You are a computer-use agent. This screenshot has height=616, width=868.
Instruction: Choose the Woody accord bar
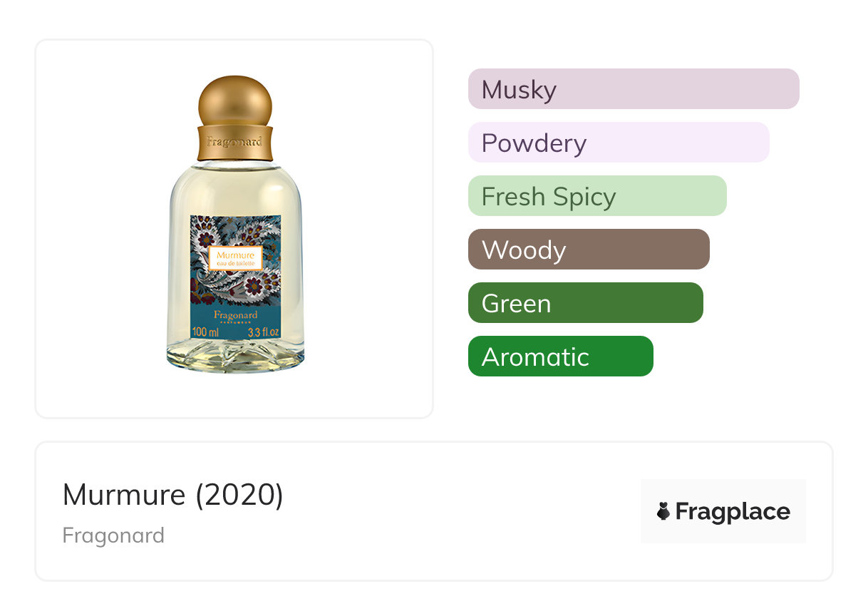coord(588,250)
